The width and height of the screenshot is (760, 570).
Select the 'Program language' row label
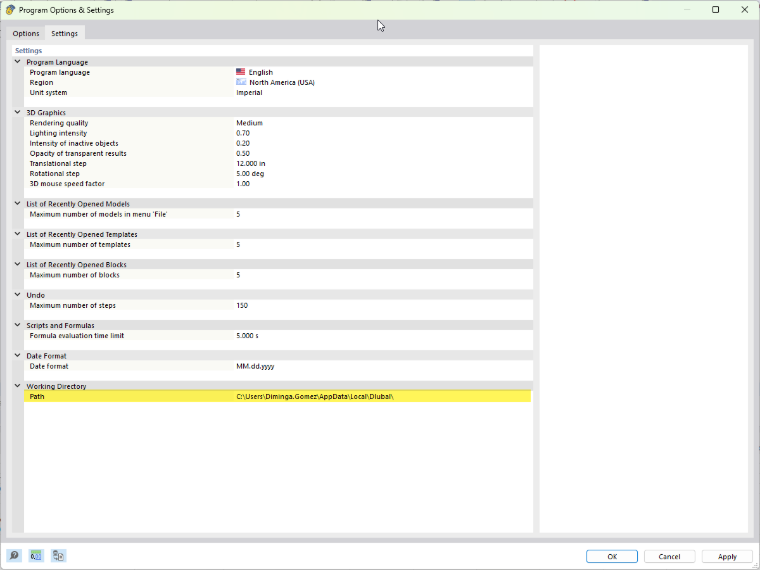click(60, 72)
